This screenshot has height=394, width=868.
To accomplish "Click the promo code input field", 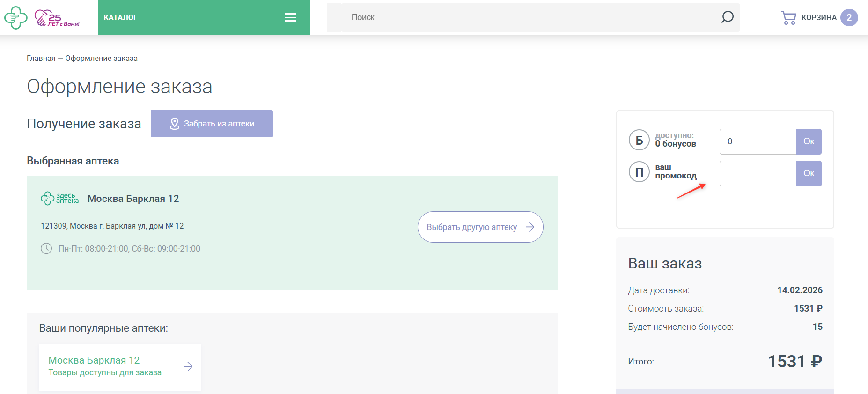I will click(758, 173).
